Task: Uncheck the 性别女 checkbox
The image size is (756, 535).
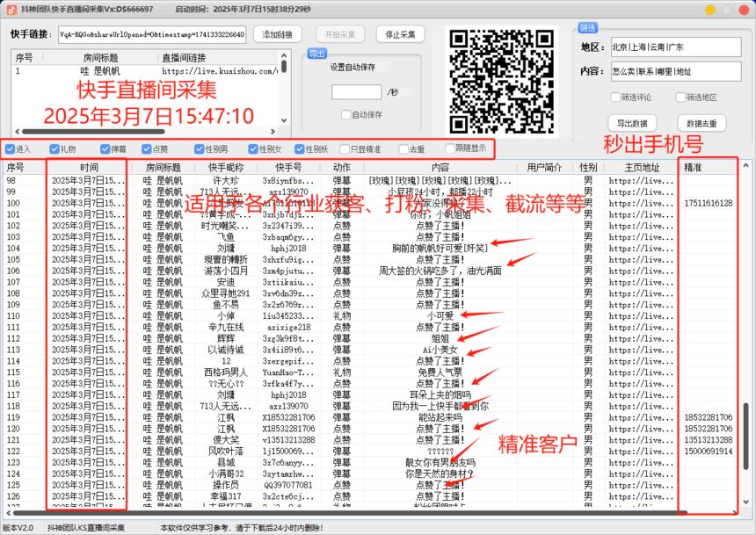Action: [x=253, y=149]
